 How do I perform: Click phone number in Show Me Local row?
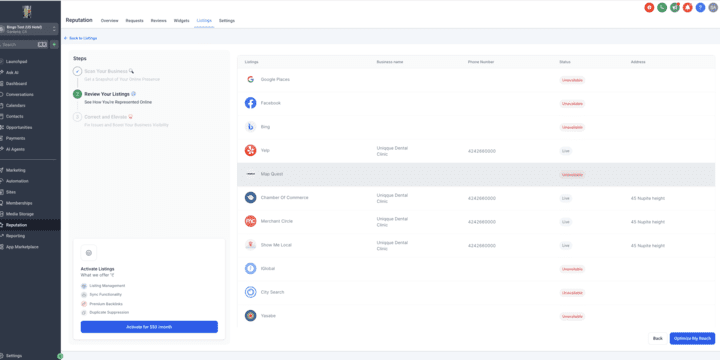tap(482, 246)
